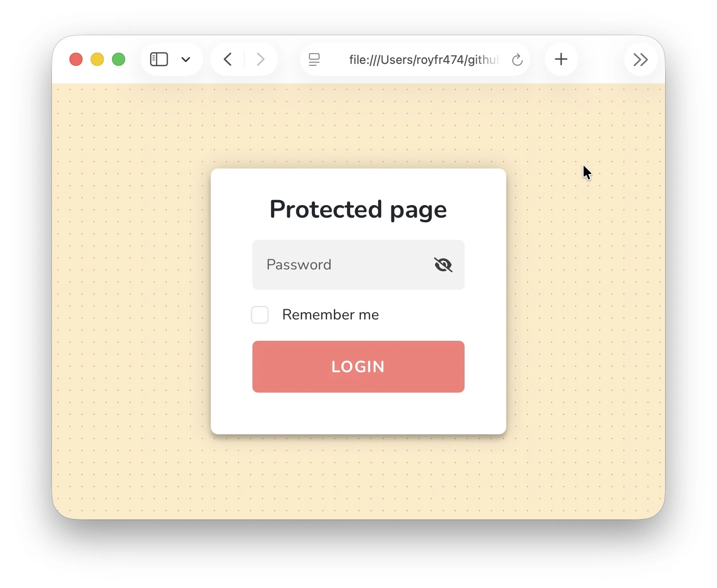Viewport: 717px width, 588px height.
Task: Close window with the red button
Action: [x=76, y=59]
